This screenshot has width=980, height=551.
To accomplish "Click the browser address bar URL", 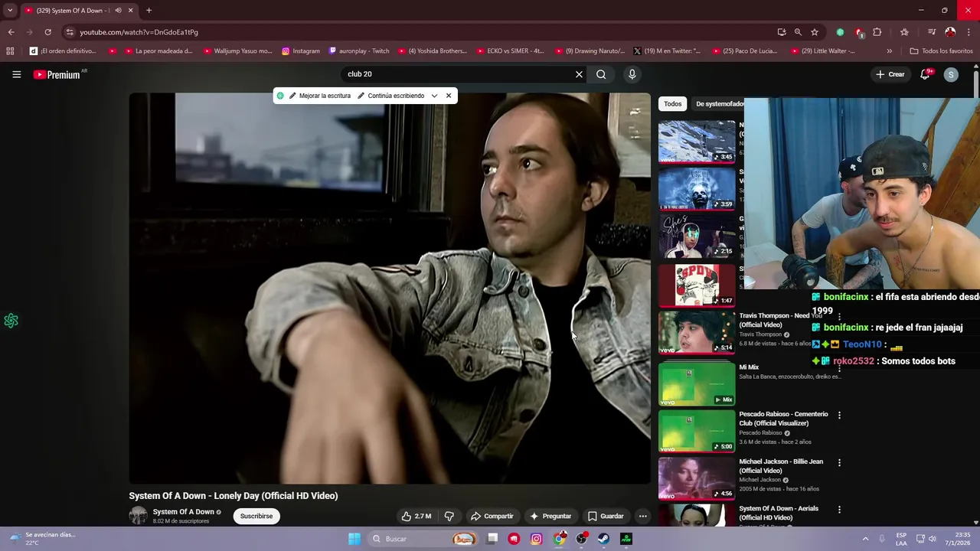I will click(x=139, y=32).
